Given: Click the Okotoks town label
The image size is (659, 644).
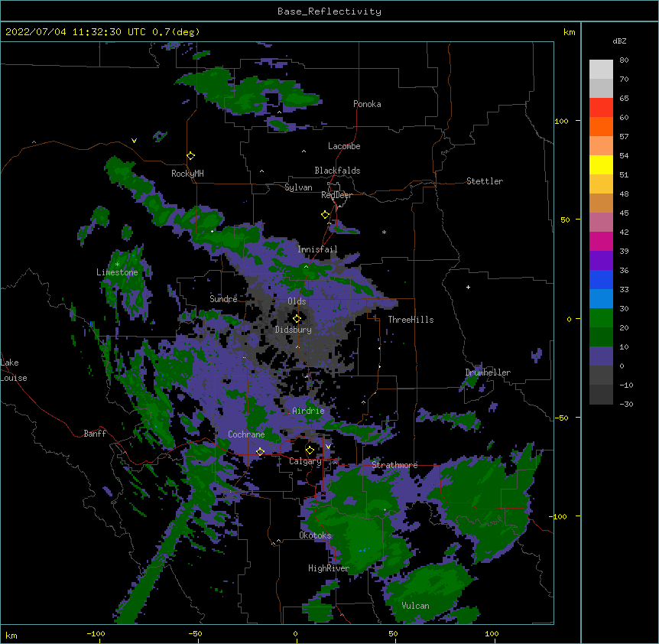Looking at the screenshot, I should pos(315,535).
